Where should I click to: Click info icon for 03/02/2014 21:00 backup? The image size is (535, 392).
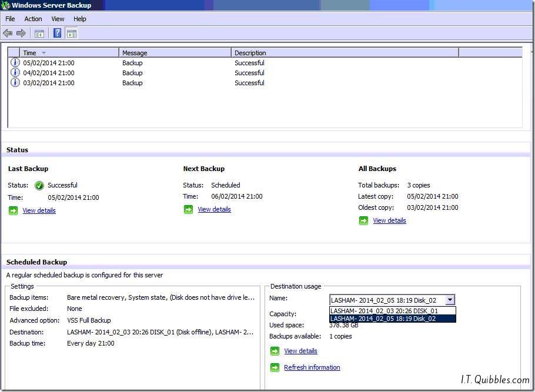click(x=15, y=82)
